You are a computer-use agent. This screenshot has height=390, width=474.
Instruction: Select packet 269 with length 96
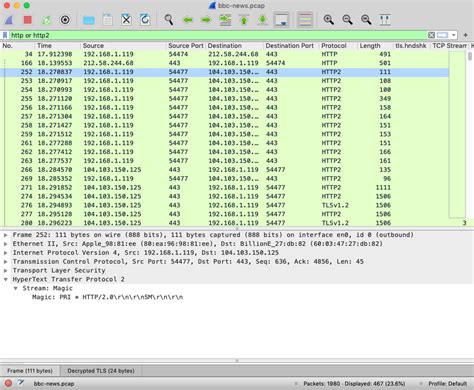click(x=224, y=179)
